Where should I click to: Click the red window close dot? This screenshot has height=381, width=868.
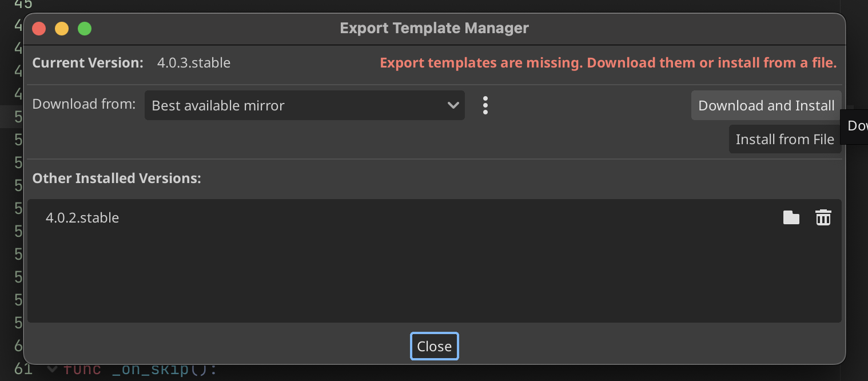[39, 28]
